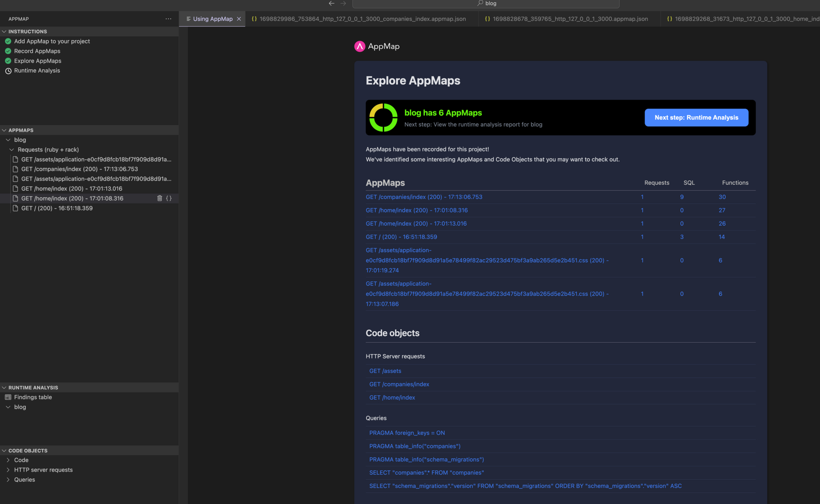Click the blog search field at top
Image resolution: width=820 pixels, height=504 pixels.
(486, 4)
